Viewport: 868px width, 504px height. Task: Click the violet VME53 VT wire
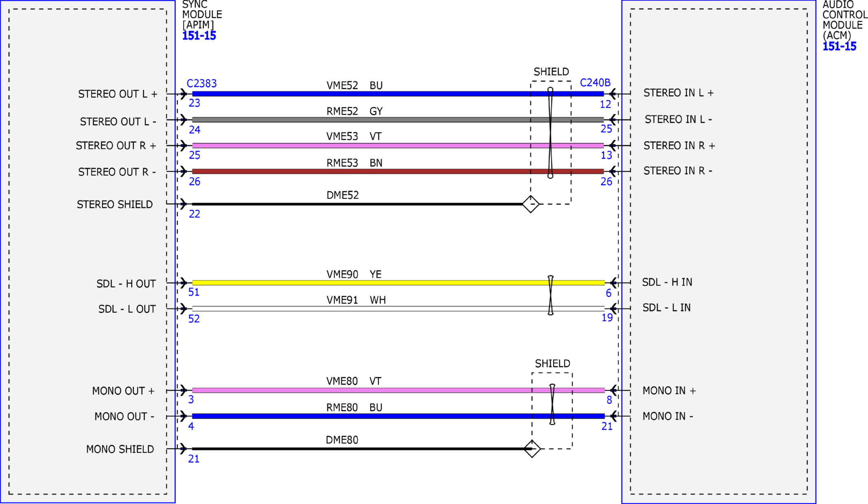click(x=398, y=146)
